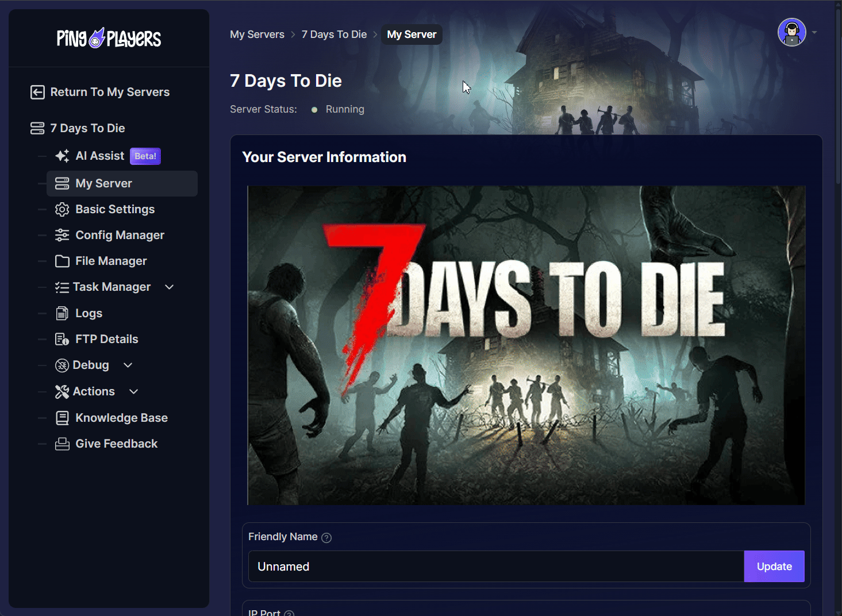Select My Server in the sidebar
This screenshot has width=842, height=616.
(122, 183)
